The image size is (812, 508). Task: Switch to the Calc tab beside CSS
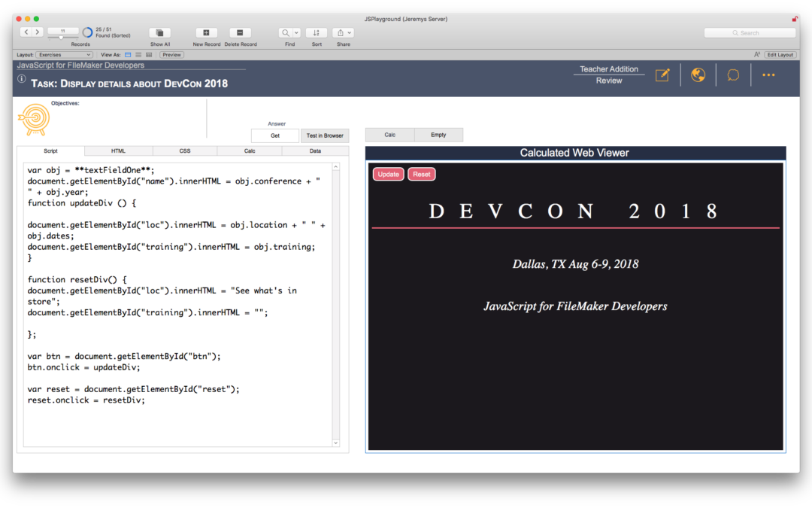tap(250, 151)
